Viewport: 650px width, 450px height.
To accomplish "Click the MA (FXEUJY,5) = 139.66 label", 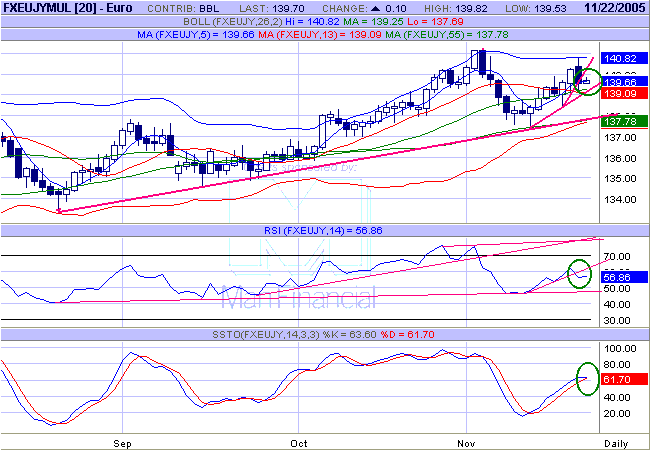I will click(196, 35).
